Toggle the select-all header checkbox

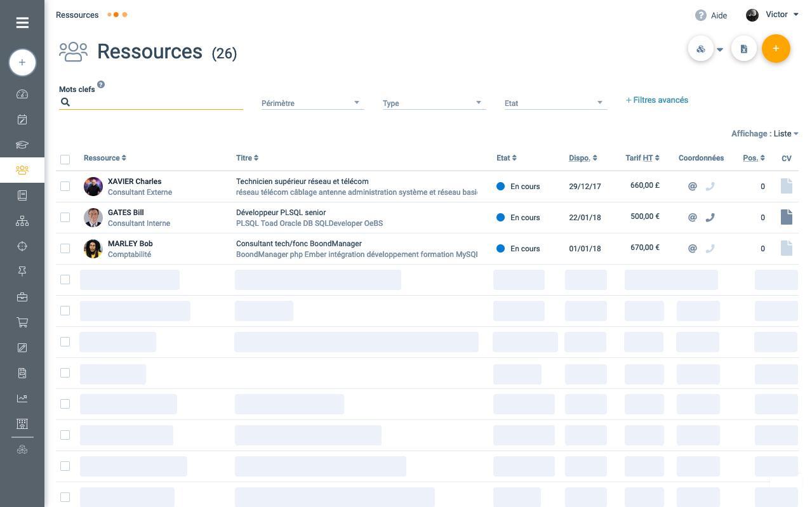click(65, 159)
